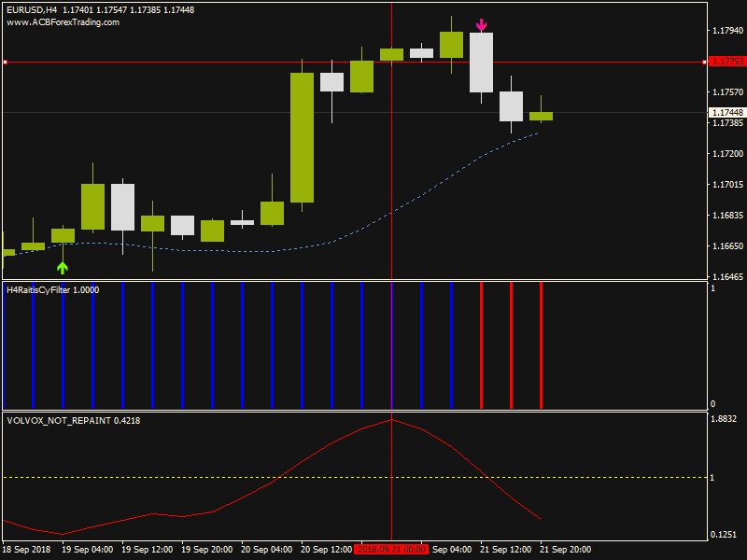
Task: Click the dashed moving average line
Action: [x=392, y=210]
